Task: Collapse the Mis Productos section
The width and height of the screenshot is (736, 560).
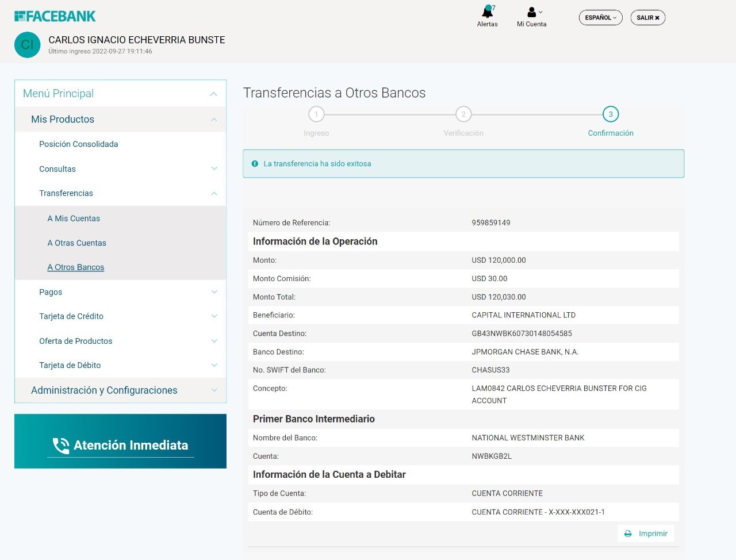Action: pyautogui.click(x=213, y=120)
